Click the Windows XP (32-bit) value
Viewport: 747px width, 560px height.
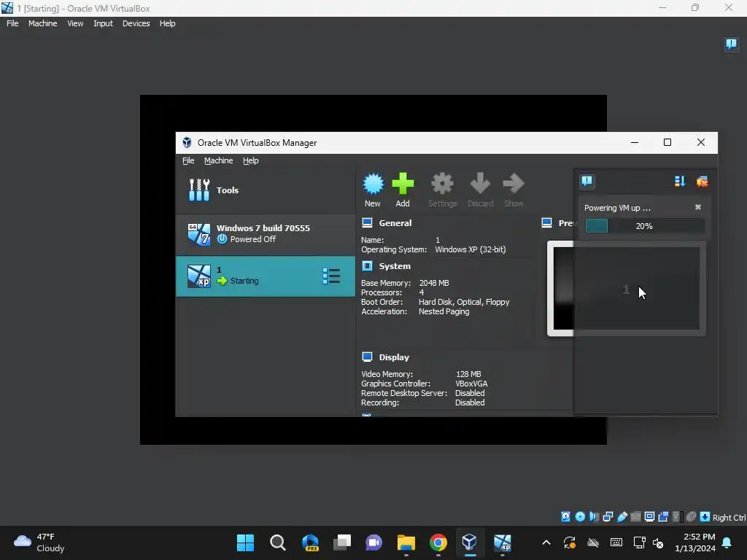(x=471, y=249)
